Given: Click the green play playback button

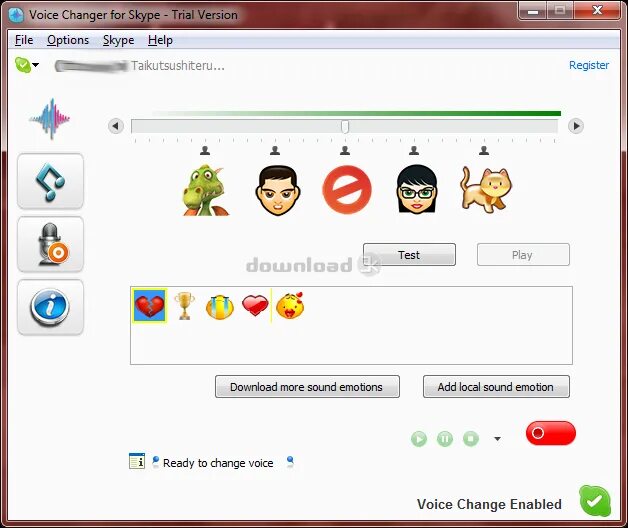Looking at the screenshot, I should [x=419, y=439].
